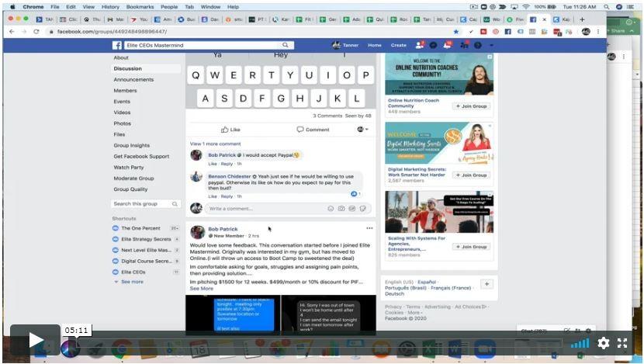Screen dimensions: 644x364
Task: Open Elite Strategy Secrets shortcut
Action: pos(146,239)
